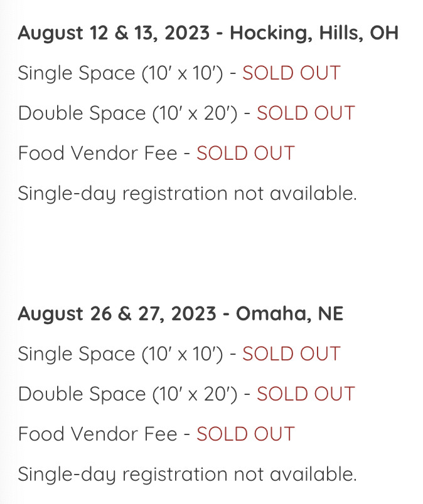Viewport: 423px width, 504px height.
Task: Click the Hocking, Hills, OH location text
Action: [x=314, y=33]
